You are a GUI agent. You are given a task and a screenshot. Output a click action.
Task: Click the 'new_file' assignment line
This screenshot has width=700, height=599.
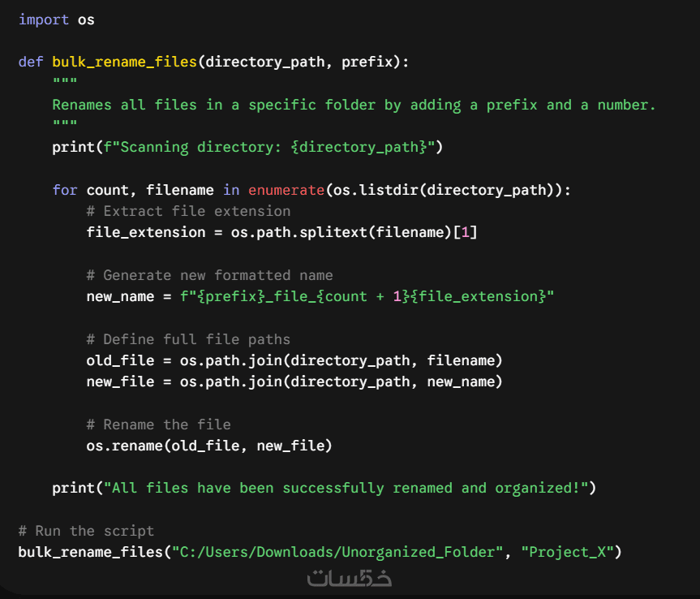tap(294, 382)
